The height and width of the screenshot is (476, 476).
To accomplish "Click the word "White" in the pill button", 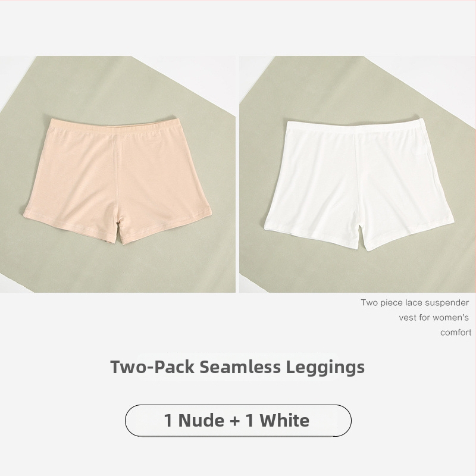I will coord(284,421).
